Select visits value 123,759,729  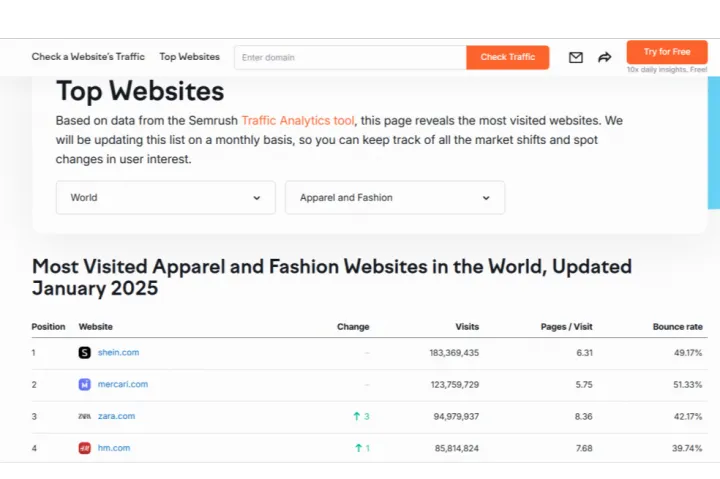(x=455, y=384)
